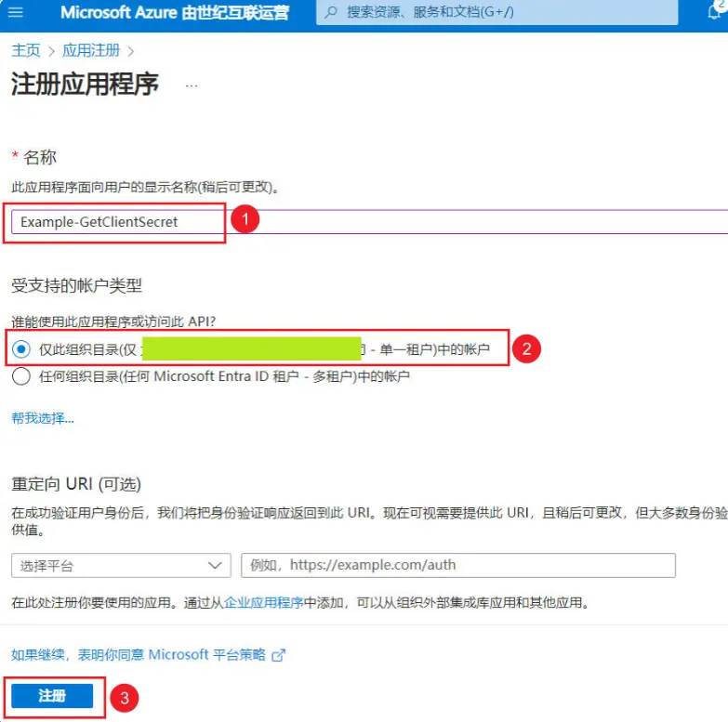Open the notifications bell

717,11
